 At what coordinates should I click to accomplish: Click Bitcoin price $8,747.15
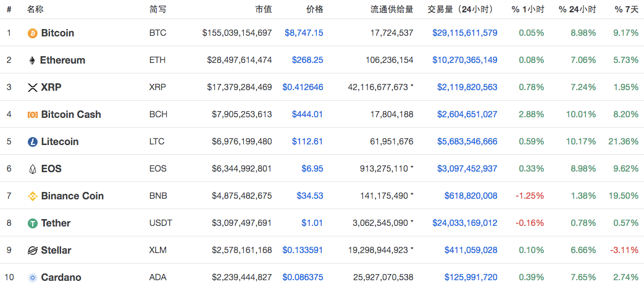coord(304,33)
